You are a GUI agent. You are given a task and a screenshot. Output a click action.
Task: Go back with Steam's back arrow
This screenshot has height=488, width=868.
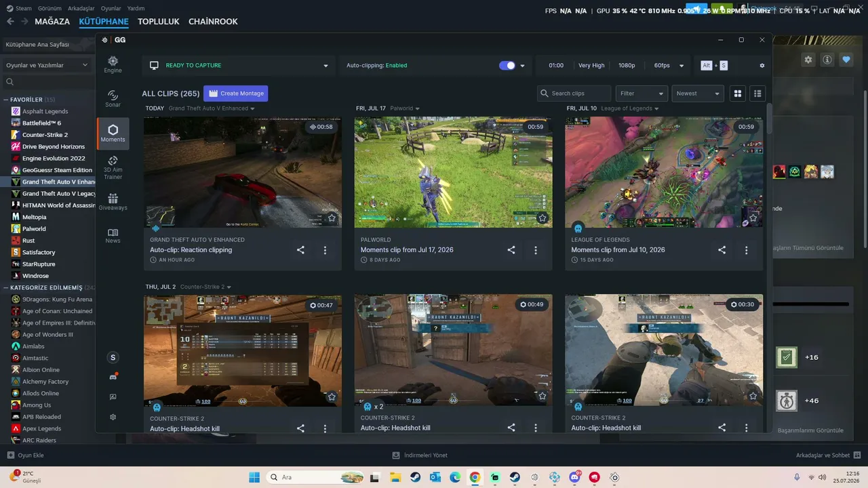9,21
